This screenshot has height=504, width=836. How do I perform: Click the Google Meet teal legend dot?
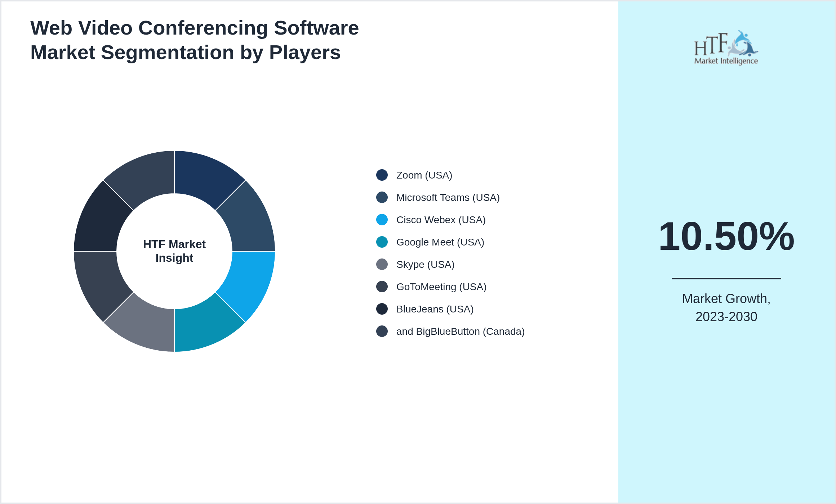(382, 242)
